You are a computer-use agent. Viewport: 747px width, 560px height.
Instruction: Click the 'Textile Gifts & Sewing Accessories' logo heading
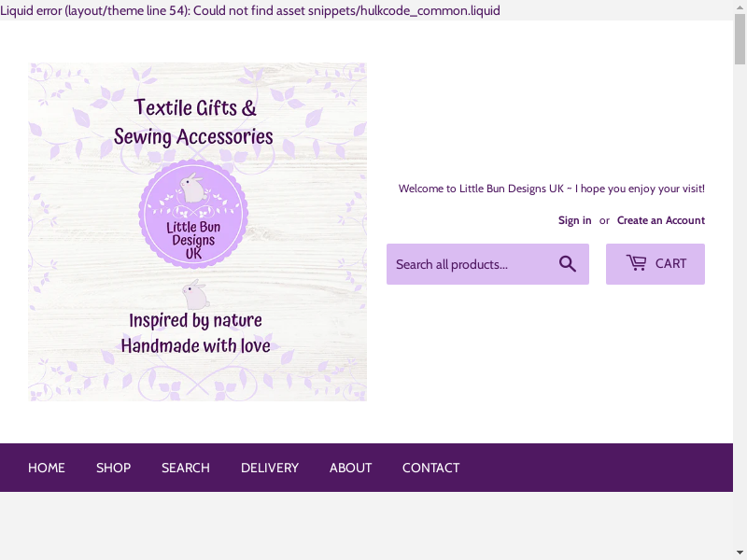(x=194, y=122)
